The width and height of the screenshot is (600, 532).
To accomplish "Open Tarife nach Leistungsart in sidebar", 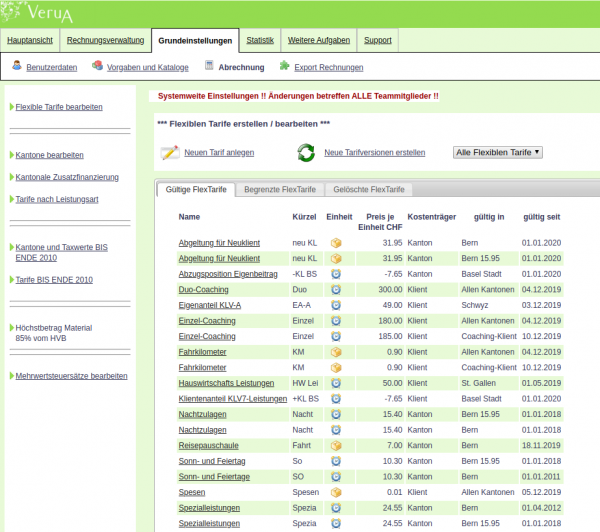I will [57, 199].
